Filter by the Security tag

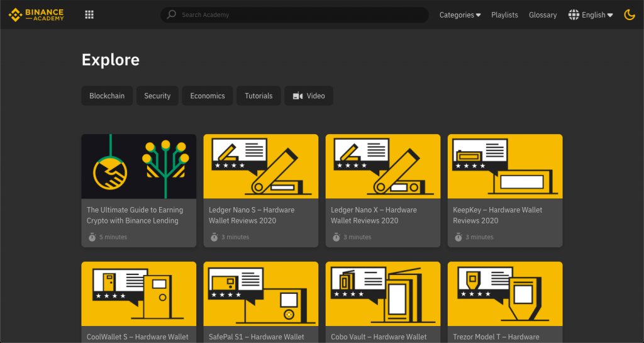157,96
